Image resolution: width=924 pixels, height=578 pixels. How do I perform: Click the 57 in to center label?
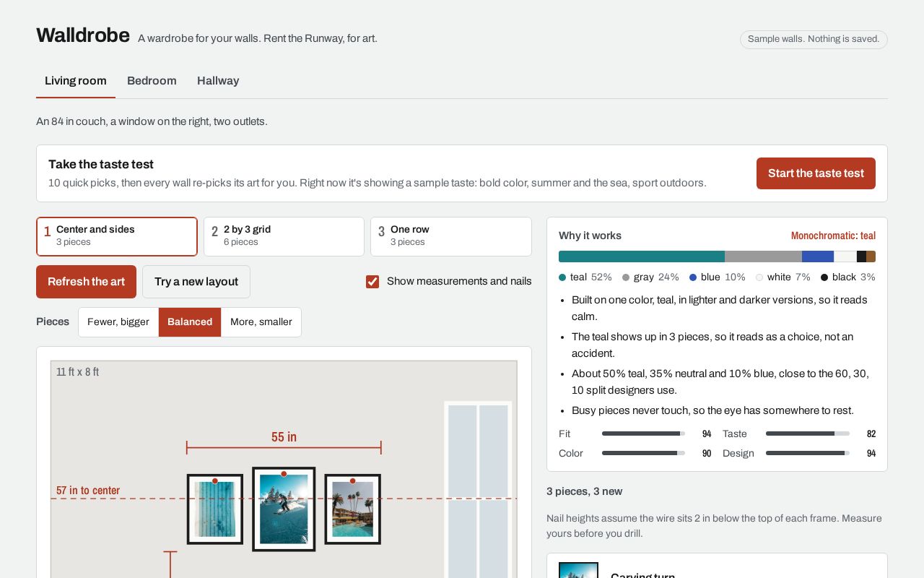click(x=88, y=491)
